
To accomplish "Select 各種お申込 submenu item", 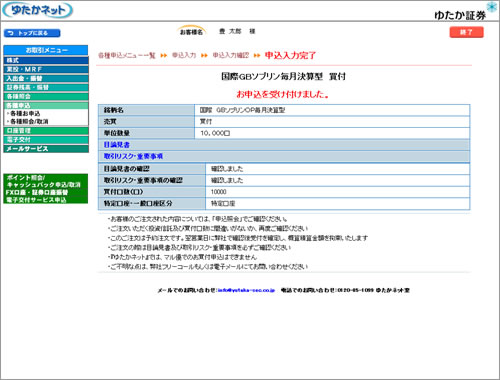I will [x=25, y=114].
